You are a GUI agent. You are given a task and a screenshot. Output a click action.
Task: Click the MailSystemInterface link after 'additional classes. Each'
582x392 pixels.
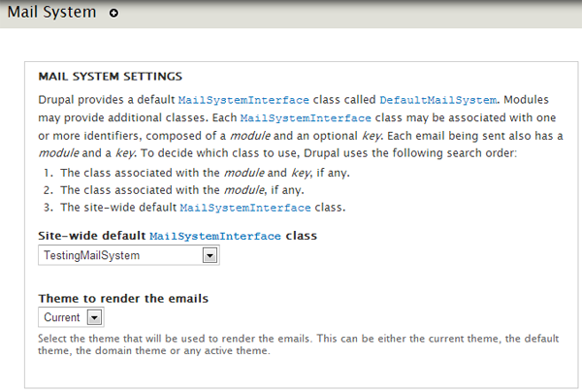pos(306,118)
